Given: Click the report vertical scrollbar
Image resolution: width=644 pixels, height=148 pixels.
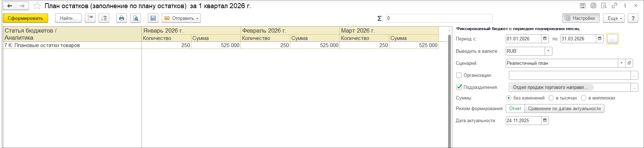Looking at the screenshot, I should (449, 89).
